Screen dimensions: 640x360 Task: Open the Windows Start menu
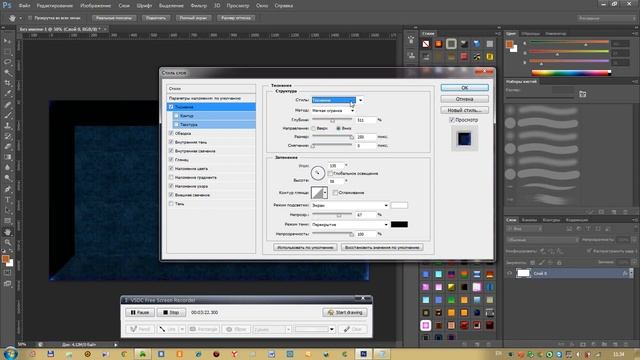point(10,353)
